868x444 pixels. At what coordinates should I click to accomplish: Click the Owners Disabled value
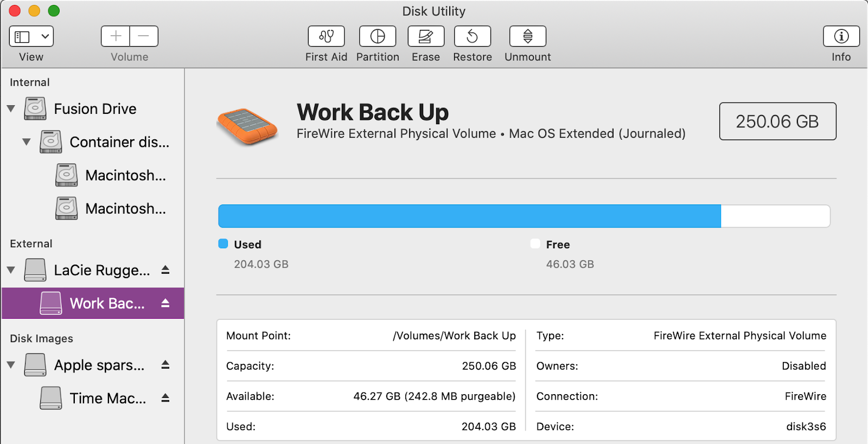pyautogui.click(x=804, y=366)
